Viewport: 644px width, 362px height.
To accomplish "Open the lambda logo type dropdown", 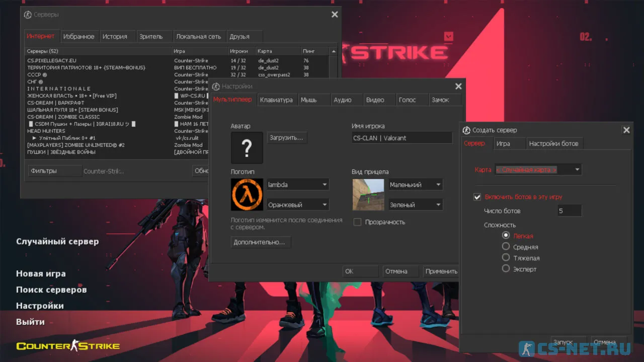I will click(x=297, y=185).
